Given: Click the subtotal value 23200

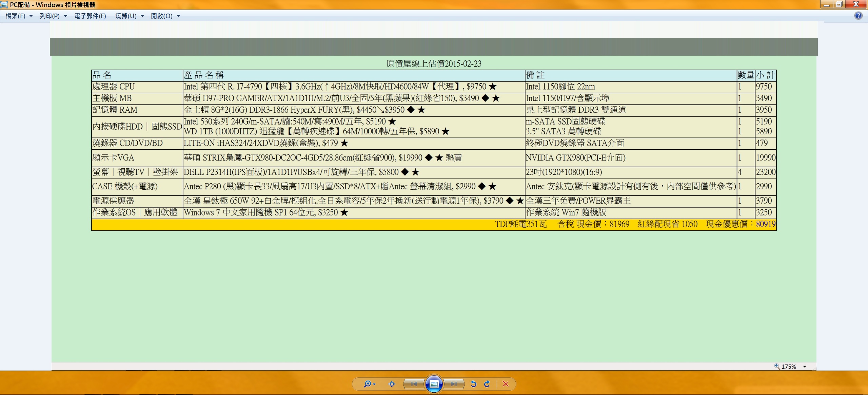Looking at the screenshot, I should pyautogui.click(x=766, y=172).
